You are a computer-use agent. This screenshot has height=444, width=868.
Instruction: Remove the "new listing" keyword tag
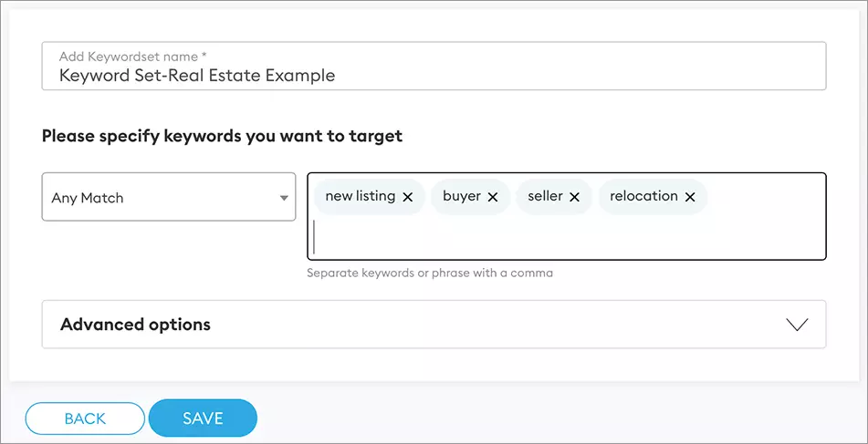click(x=408, y=197)
